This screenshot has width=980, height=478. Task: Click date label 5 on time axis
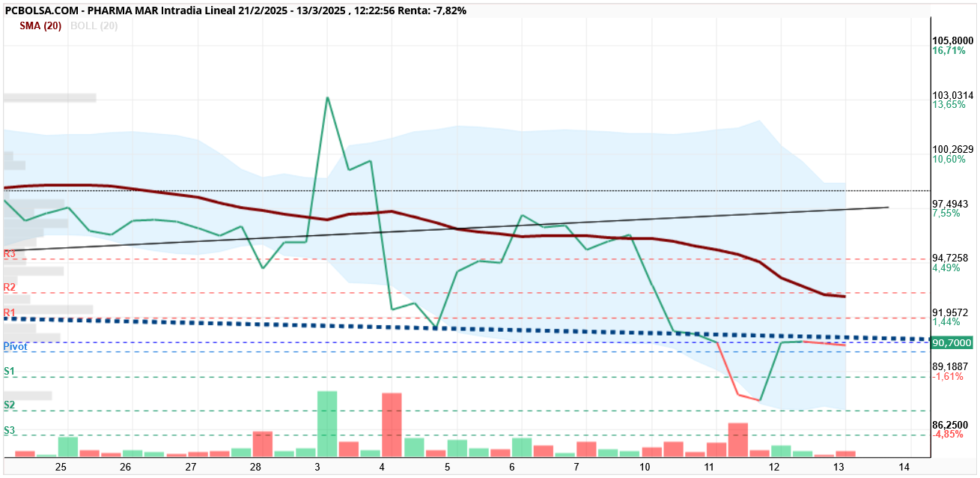coord(448,467)
